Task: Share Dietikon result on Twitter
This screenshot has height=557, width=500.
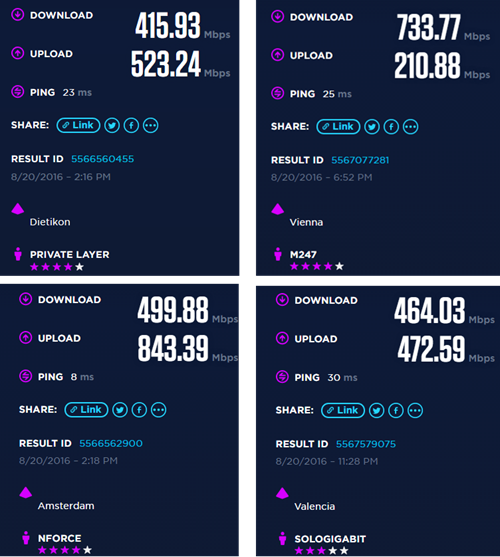Action: point(112,125)
